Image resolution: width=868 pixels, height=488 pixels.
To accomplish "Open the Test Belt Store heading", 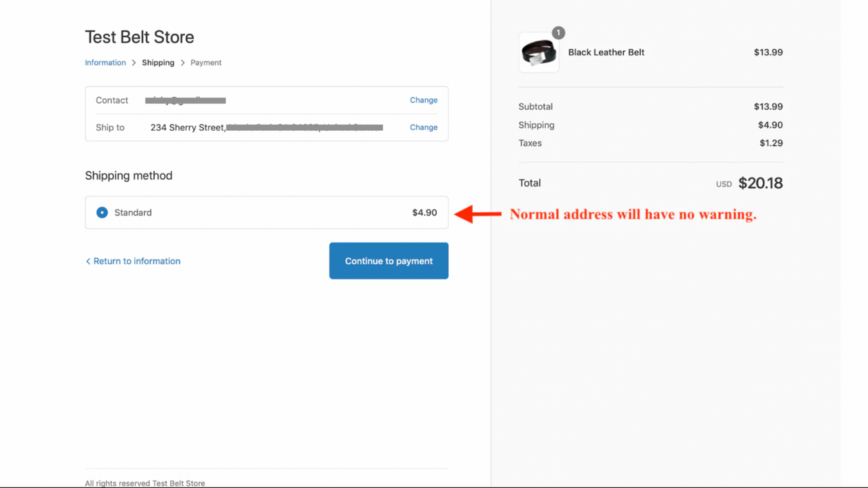I will click(x=140, y=37).
